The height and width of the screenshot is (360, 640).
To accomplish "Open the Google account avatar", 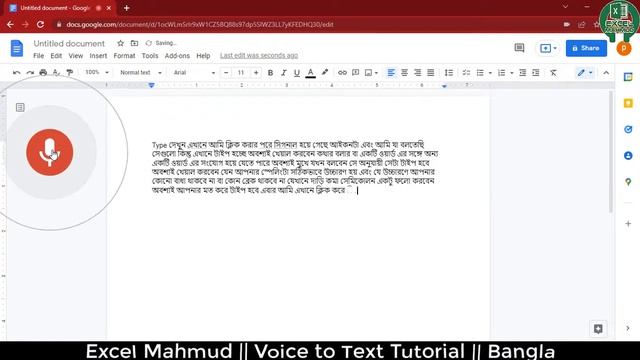I will (x=624, y=49).
